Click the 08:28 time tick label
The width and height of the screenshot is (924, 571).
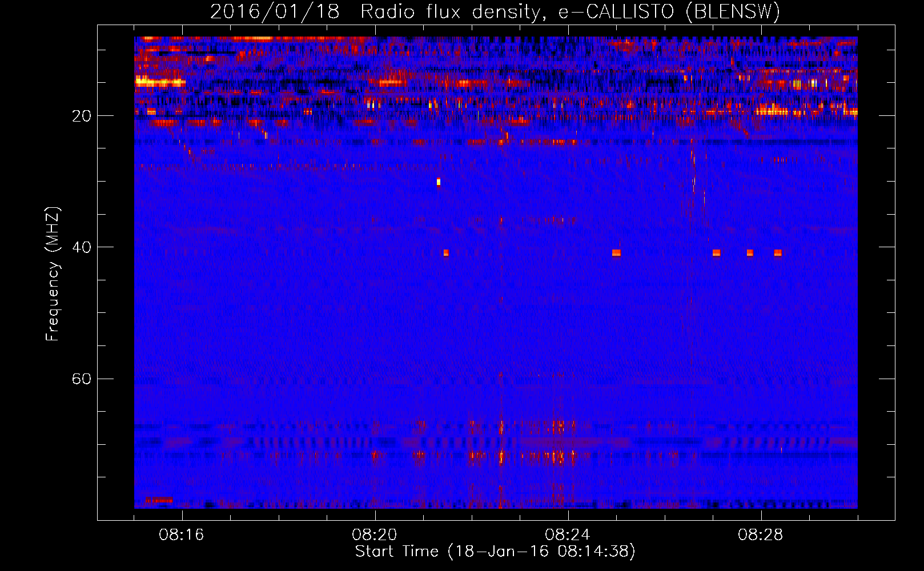761,535
